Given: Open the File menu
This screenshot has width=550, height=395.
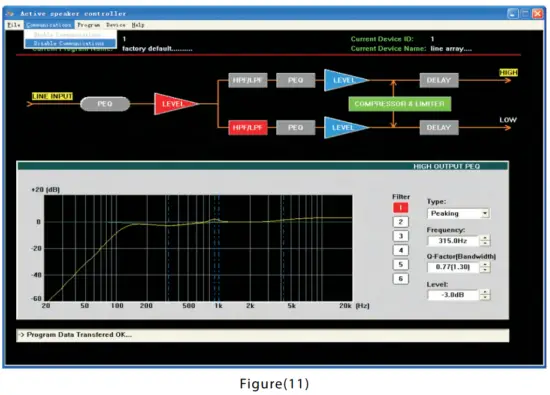Looking at the screenshot, I should click(x=14, y=25).
